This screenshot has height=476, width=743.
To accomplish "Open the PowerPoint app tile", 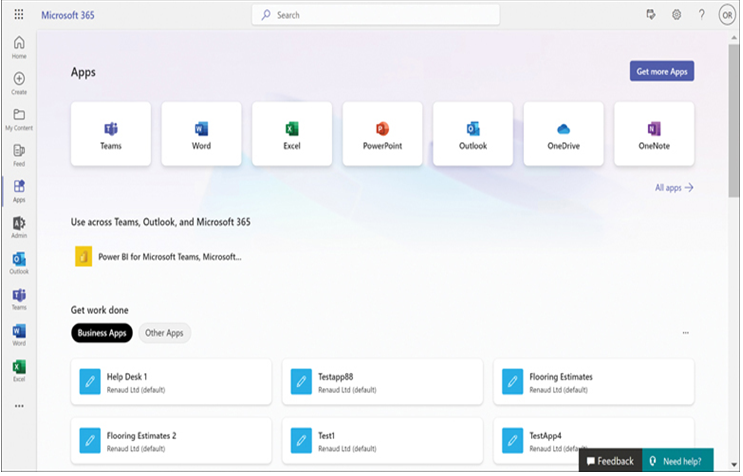I will pos(382,134).
